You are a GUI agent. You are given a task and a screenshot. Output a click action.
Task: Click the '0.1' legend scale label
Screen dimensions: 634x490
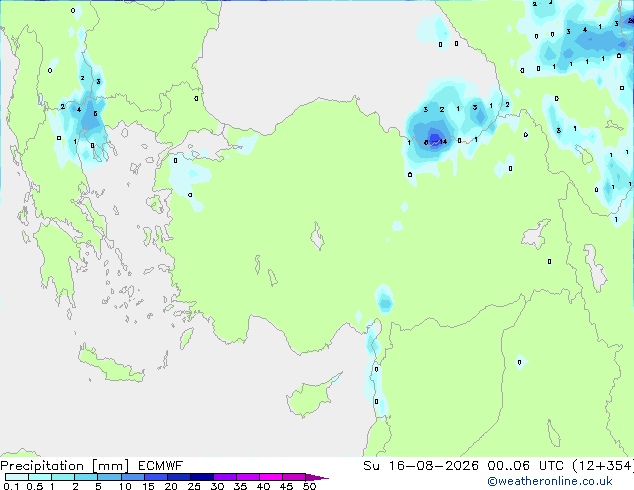coord(11,486)
